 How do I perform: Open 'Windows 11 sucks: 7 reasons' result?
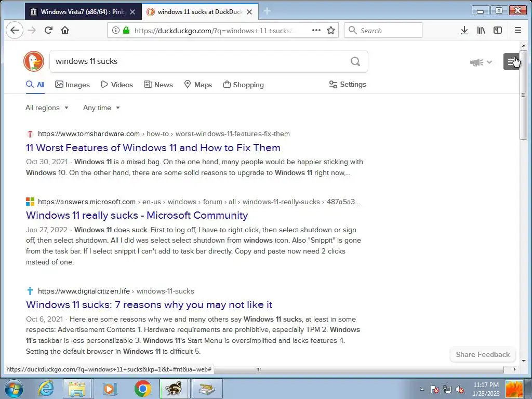[149, 304]
